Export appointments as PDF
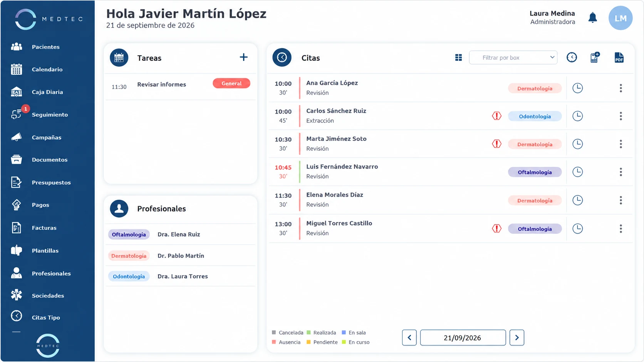This screenshot has height=362, width=644. [619, 58]
